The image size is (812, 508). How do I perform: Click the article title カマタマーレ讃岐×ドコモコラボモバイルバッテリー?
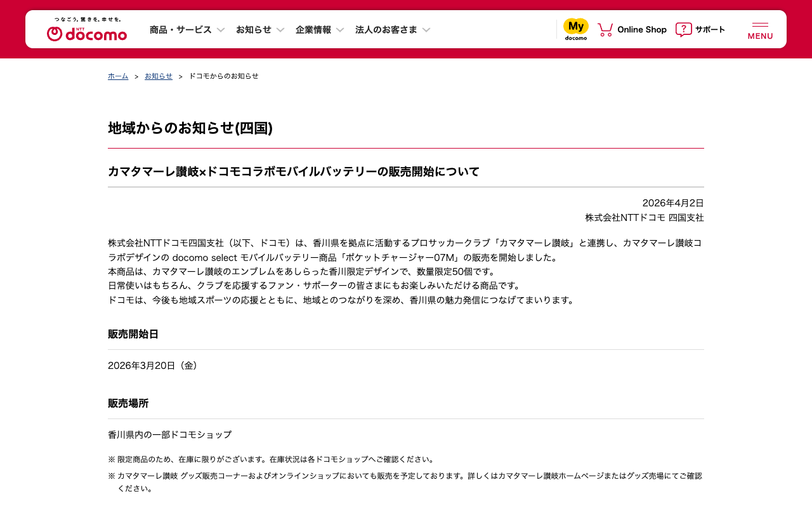294,171
